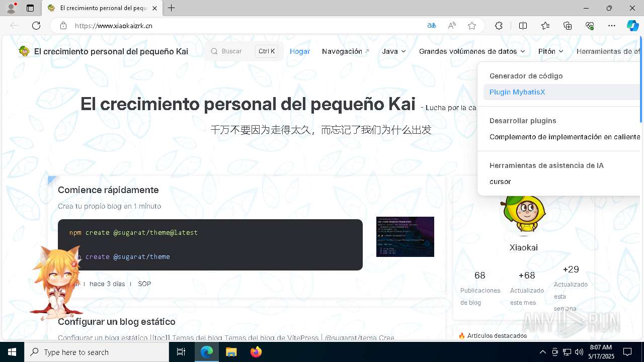Open the Comience rápidamente article
This screenshot has height=362, width=644.
[108, 190]
